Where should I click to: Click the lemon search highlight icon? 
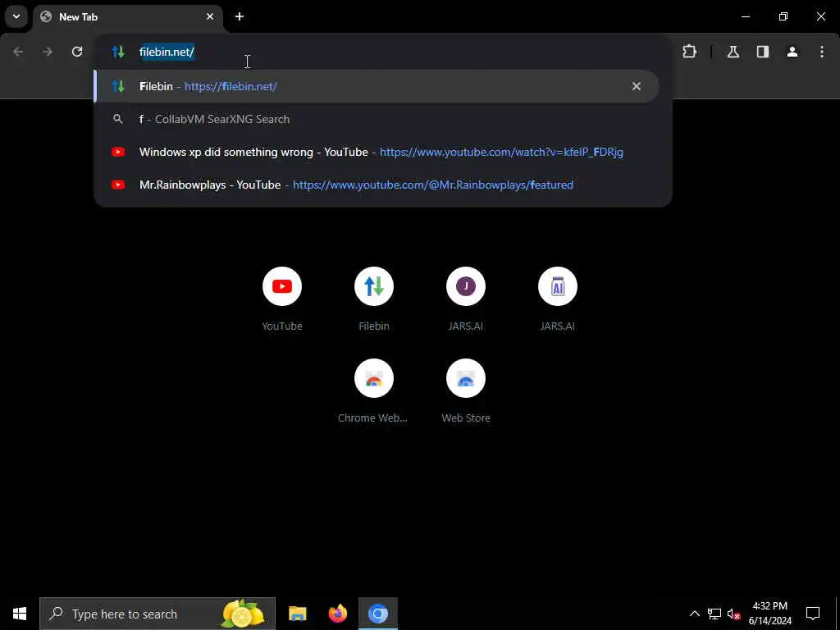pos(243,614)
